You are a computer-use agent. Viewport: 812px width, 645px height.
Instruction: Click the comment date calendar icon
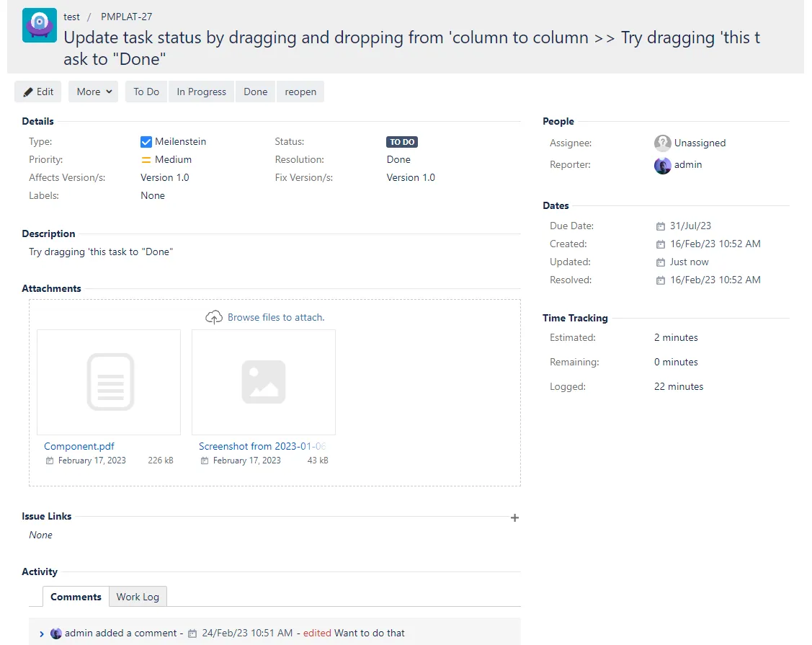click(x=192, y=633)
